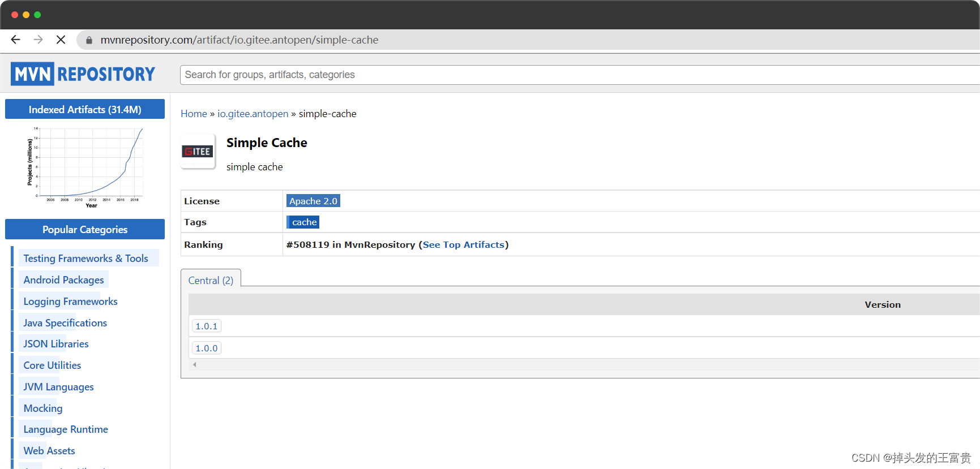980x469 pixels.
Task: Open JVM Languages category
Action: pyautogui.click(x=58, y=387)
